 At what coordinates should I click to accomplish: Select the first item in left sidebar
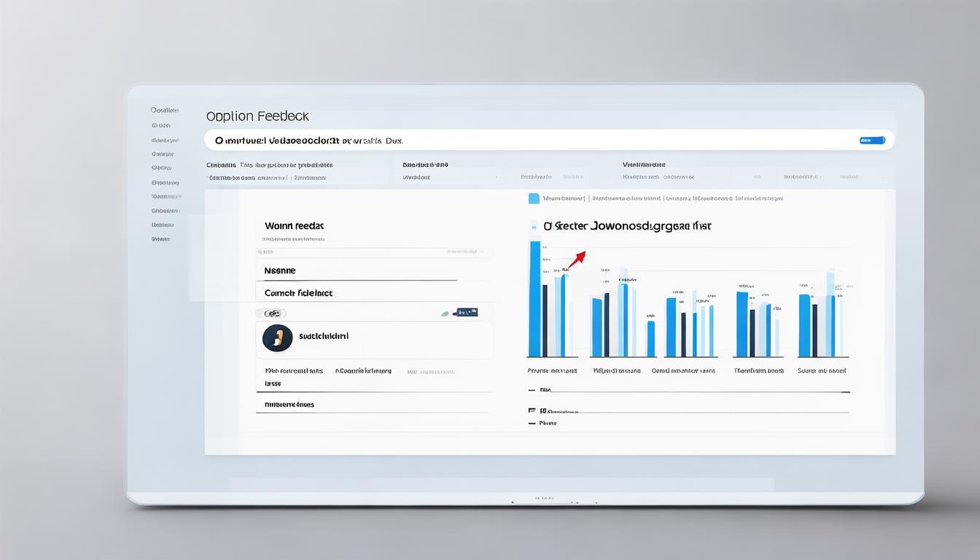pos(165,110)
